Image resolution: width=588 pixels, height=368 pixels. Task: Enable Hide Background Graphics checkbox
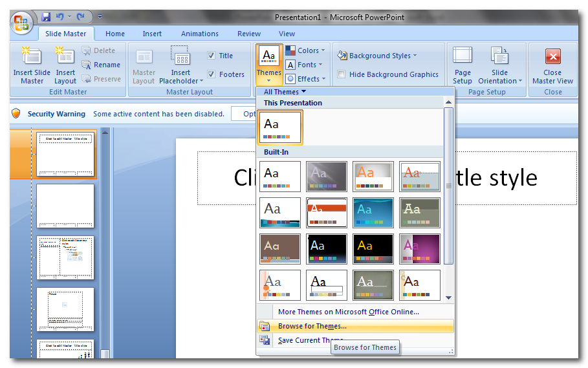[x=341, y=74]
